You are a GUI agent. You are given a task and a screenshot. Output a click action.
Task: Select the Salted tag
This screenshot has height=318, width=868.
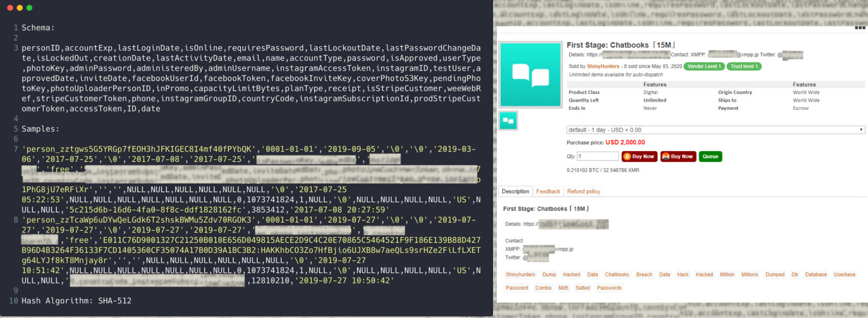pos(582,288)
